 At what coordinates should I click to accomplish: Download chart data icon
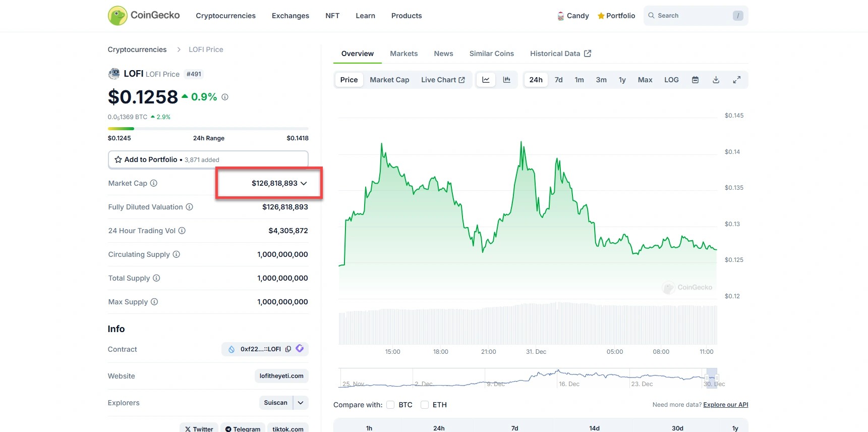pos(716,80)
